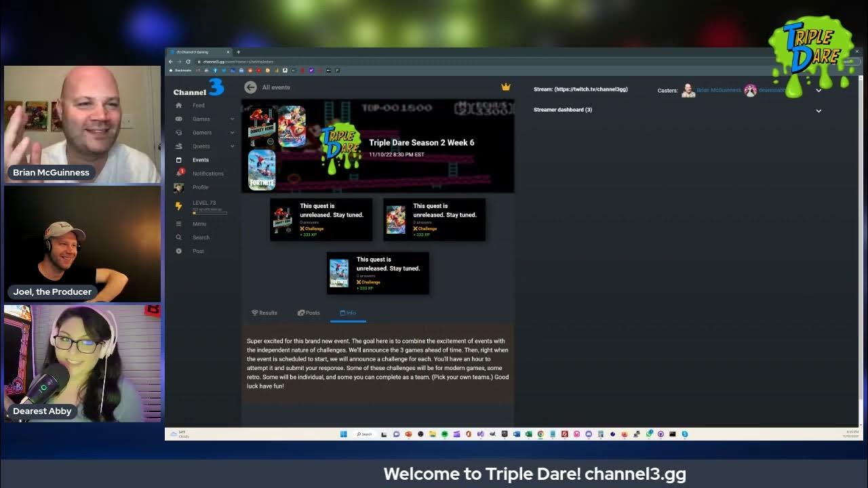The image size is (868, 488).
Task: Click the gold crown icon
Action: coord(505,87)
